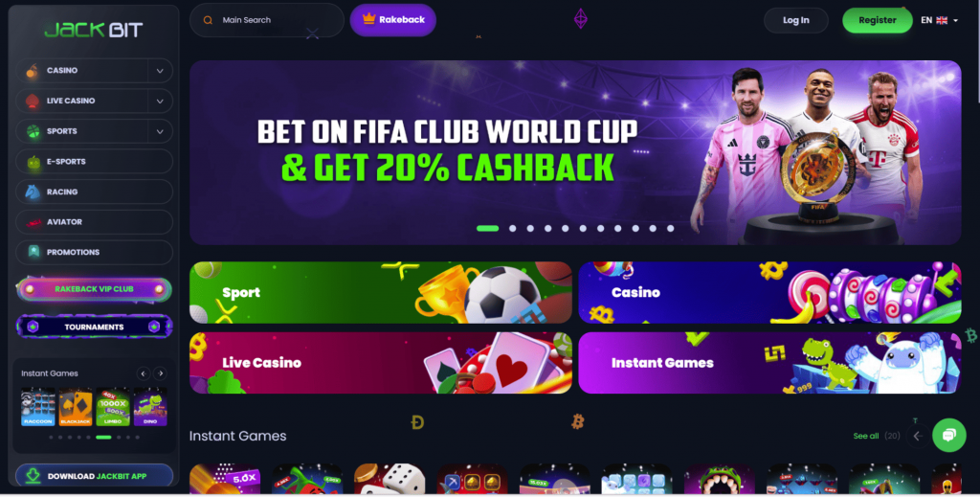Select the second banner carousel dot
Image resolution: width=980 pixels, height=497 pixels.
click(513, 229)
